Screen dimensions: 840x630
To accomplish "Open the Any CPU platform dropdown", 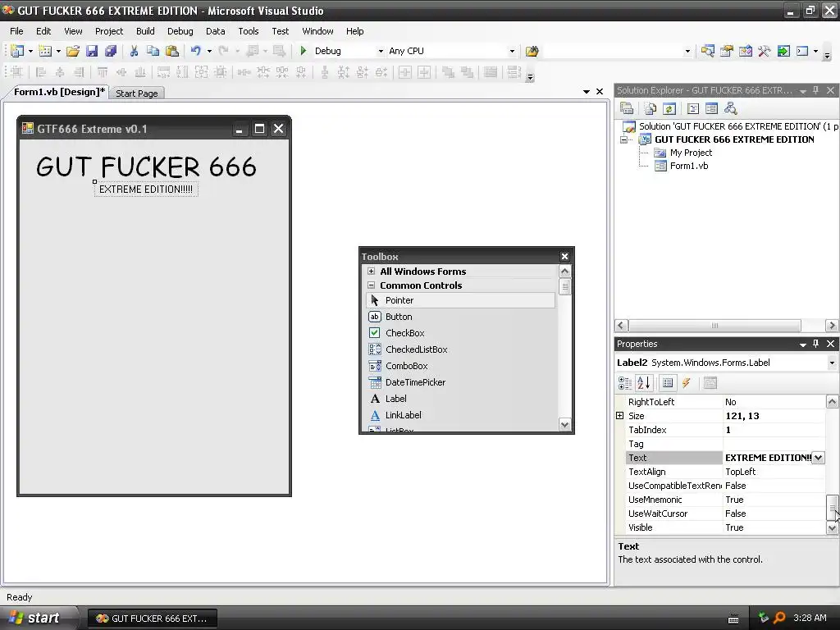I will point(512,52).
